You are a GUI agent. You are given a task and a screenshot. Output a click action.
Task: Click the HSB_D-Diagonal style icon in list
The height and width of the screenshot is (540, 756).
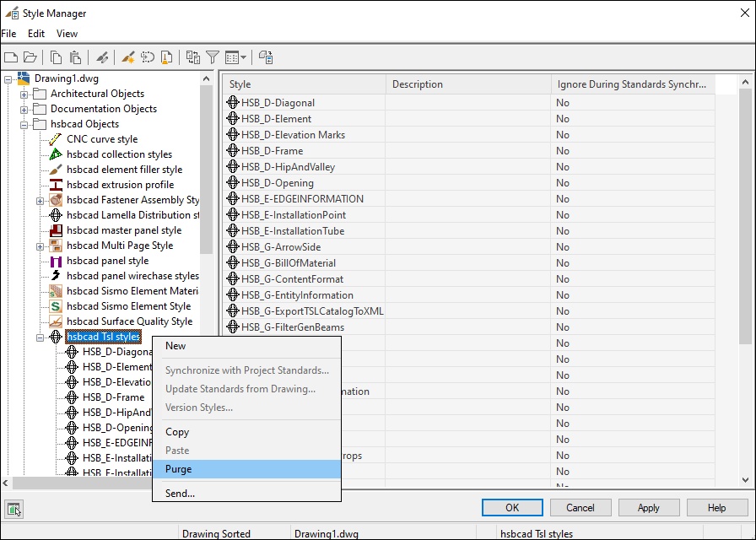pyautogui.click(x=233, y=102)
